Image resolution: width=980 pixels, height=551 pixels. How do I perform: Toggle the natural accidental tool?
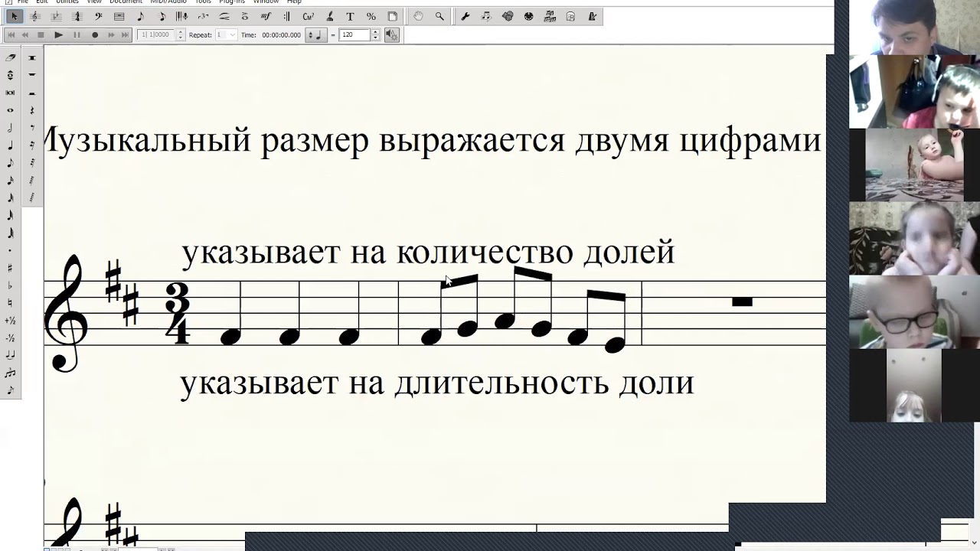point(11,303)
